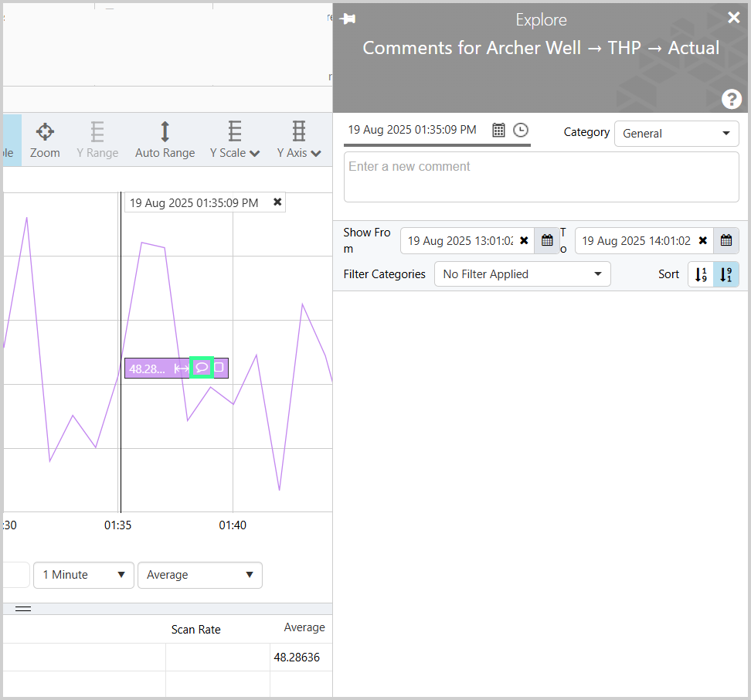Click the horizontal arrow icon on the hairline tag
This screenshot has width=751, height=700.
coord(182,369)
